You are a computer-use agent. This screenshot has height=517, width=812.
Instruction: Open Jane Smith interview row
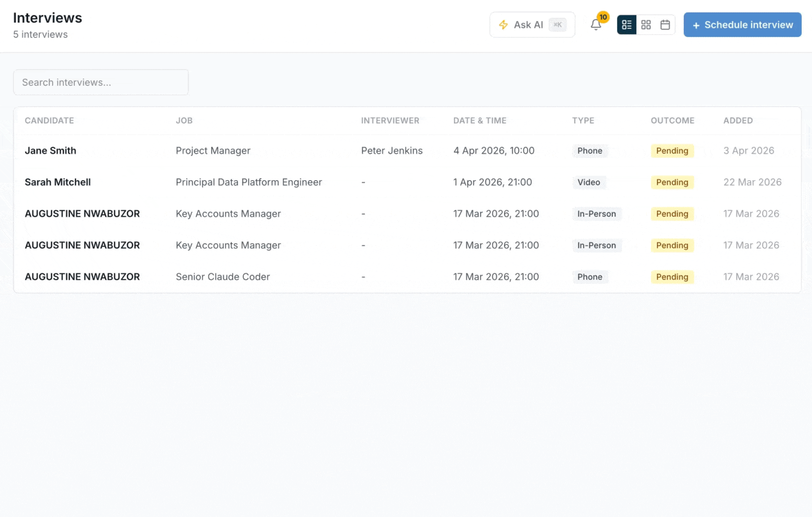coord(50,151)
